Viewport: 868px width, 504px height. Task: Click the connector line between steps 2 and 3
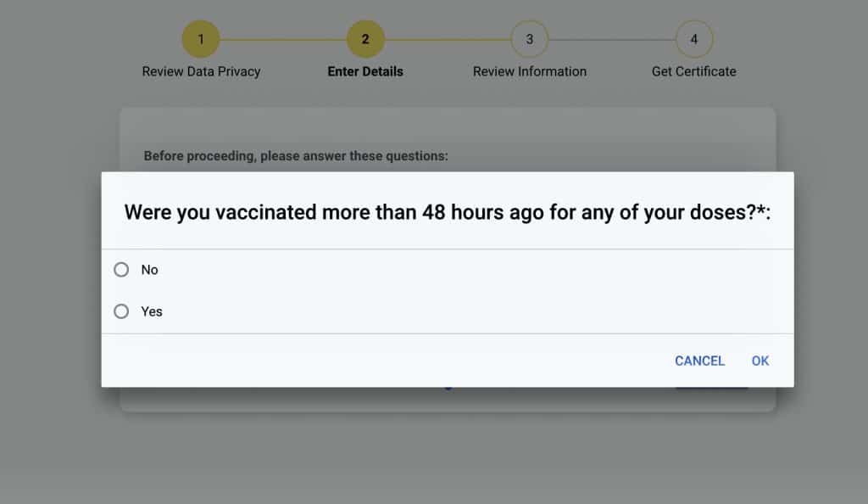tap(448, 39)
